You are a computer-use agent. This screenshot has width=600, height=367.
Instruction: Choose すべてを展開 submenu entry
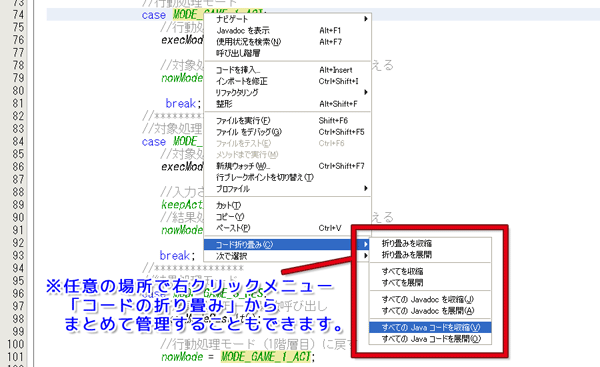pos(430,283)
